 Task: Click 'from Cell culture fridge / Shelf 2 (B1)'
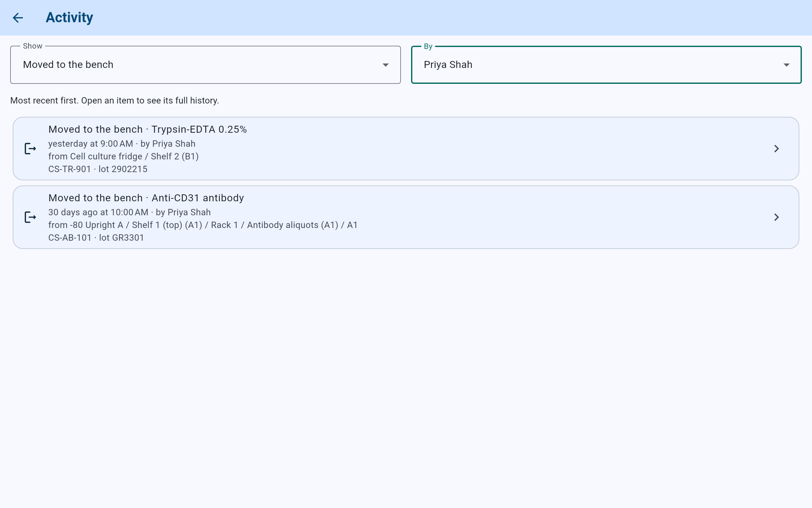pos(123,157)
